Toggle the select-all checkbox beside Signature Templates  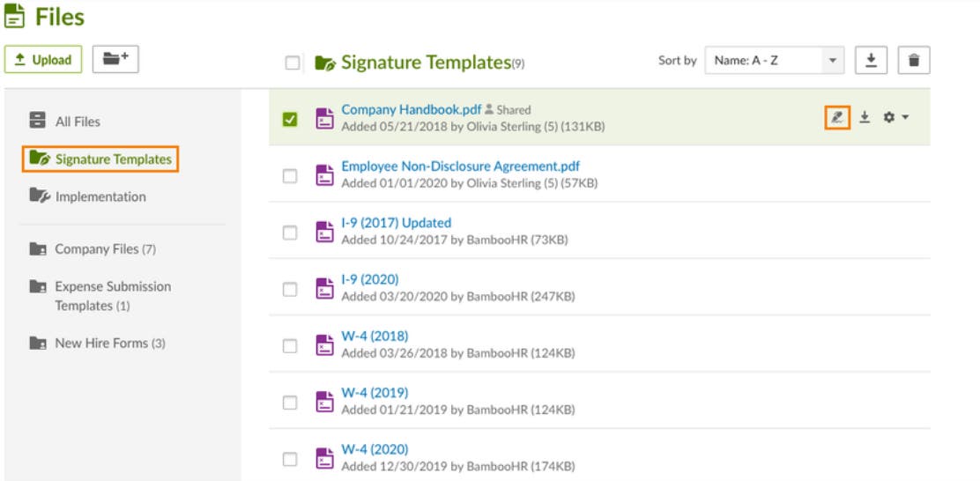[292, 63]
